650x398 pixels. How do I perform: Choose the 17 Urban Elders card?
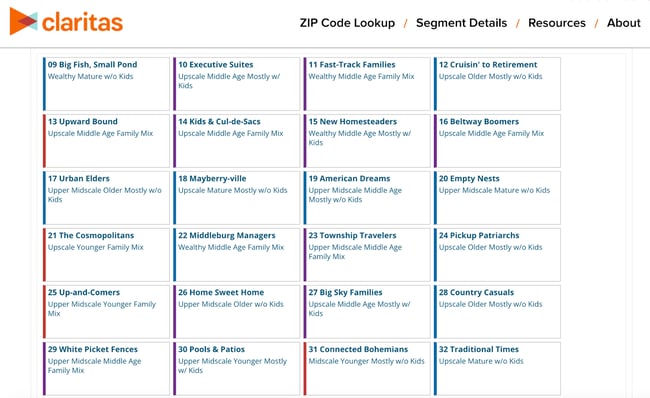tap(106, 198)
